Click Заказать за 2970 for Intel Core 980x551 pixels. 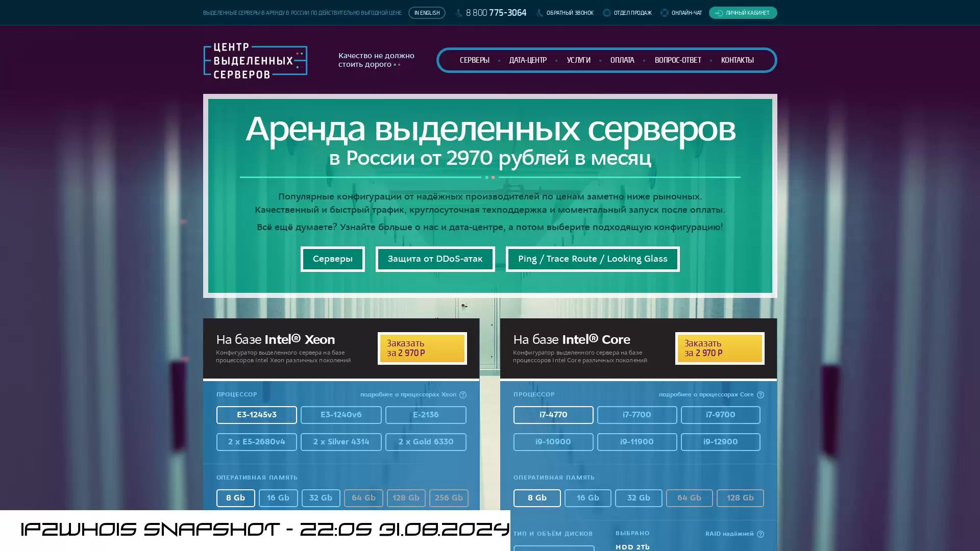coord(720,348)
